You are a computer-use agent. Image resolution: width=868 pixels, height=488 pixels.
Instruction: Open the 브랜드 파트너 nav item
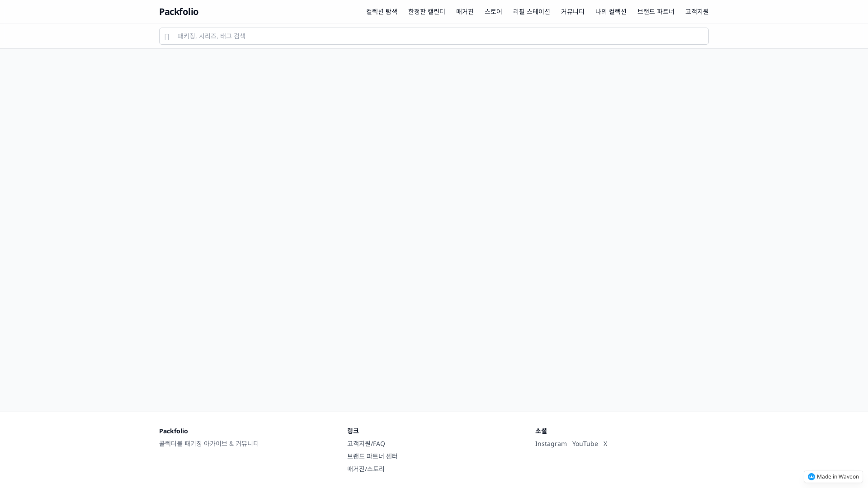tap(656, 12)
